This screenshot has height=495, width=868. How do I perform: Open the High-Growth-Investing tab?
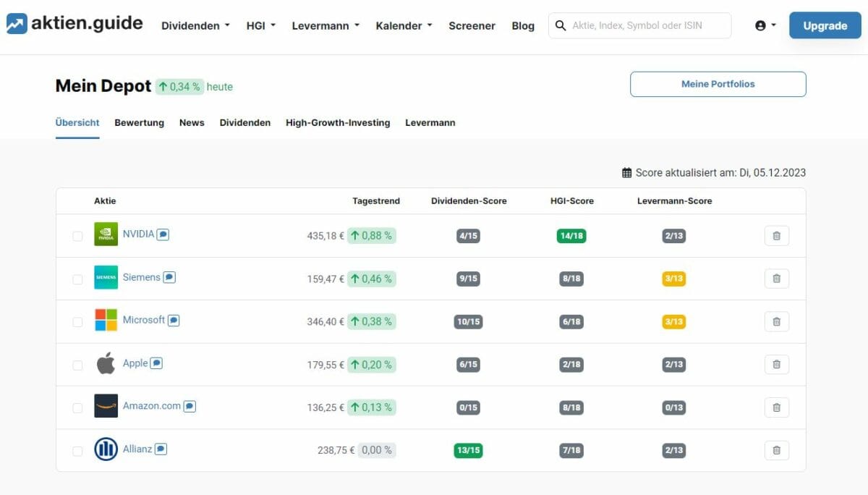click(x=338, y=122)
